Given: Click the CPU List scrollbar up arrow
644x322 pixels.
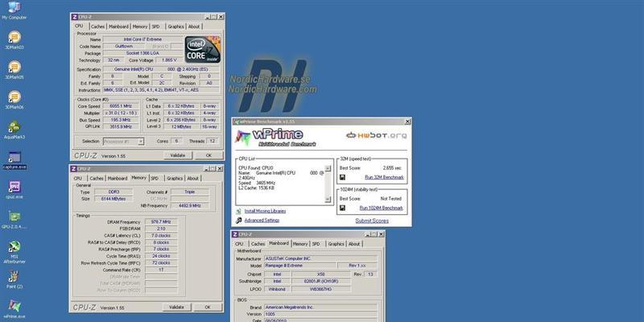Looking at the screenshot, I should (328, 168).
